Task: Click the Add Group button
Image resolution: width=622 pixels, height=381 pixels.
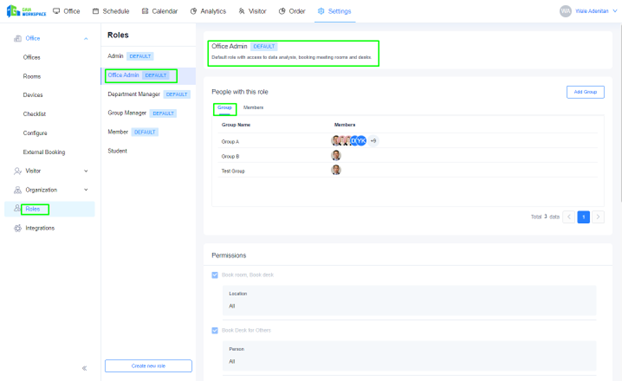Action: 585,92
